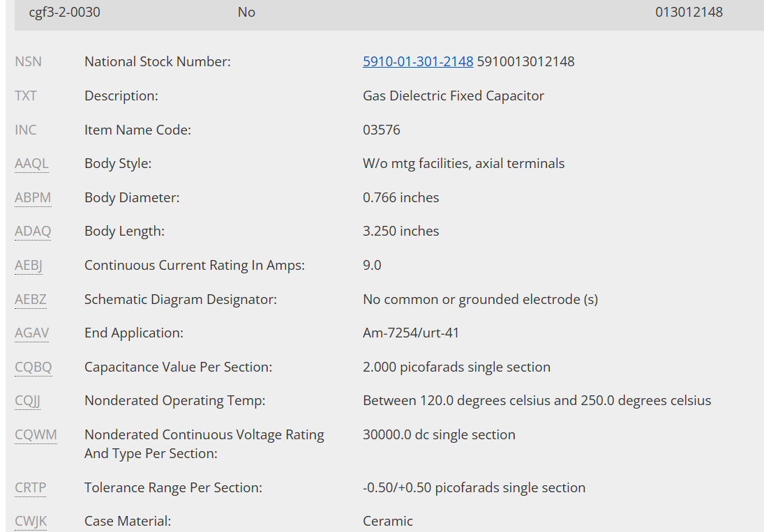Click the ABPM Body Diameter code

(x=33, y=198)
